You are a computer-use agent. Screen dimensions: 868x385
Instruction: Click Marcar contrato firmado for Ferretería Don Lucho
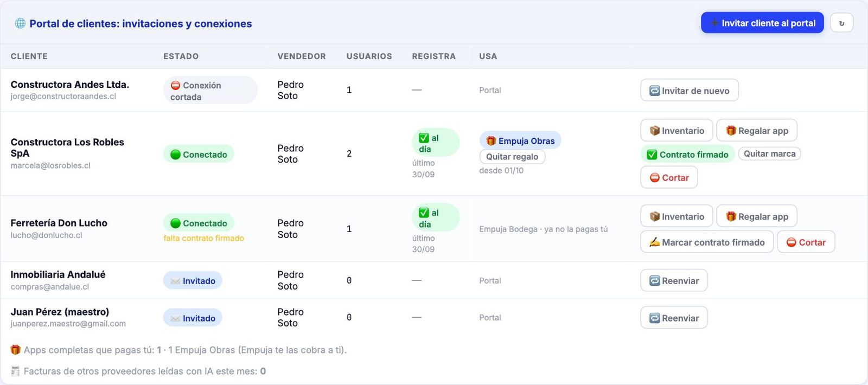[707, 242]
